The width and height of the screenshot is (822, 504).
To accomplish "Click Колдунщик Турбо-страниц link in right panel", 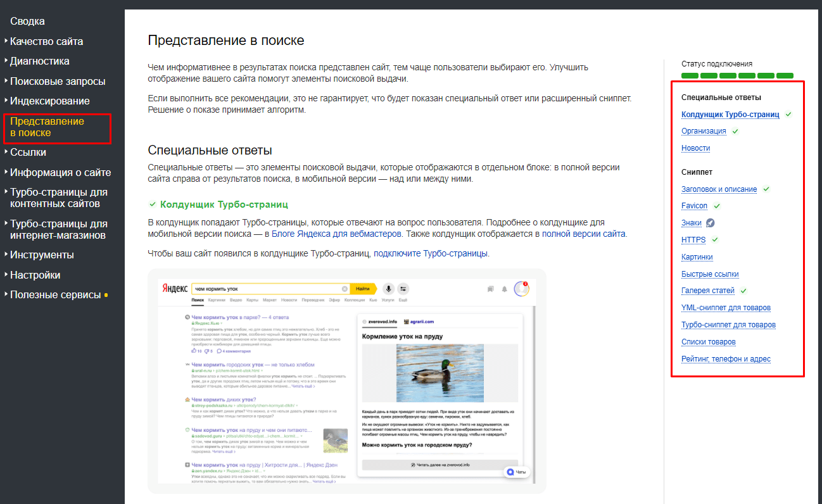I will pyautogui.click(x=730, y=115).
